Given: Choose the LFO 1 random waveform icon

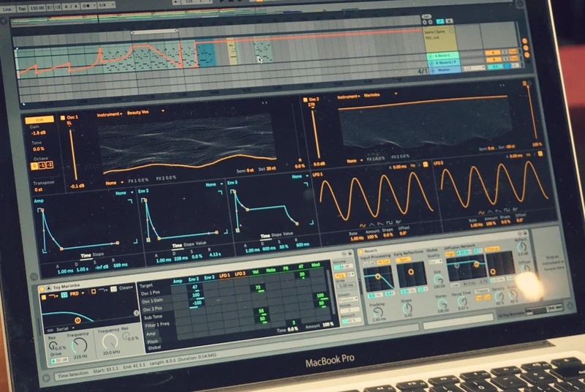Looking at the screenshot, I should tap(398, 222).
